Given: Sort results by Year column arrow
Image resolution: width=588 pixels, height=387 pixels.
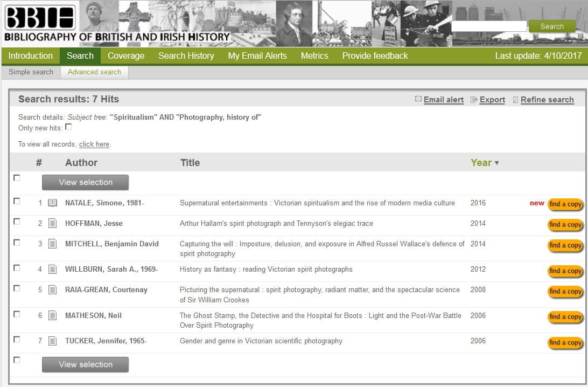Looking at the screenshot, I should coord(496,163).
